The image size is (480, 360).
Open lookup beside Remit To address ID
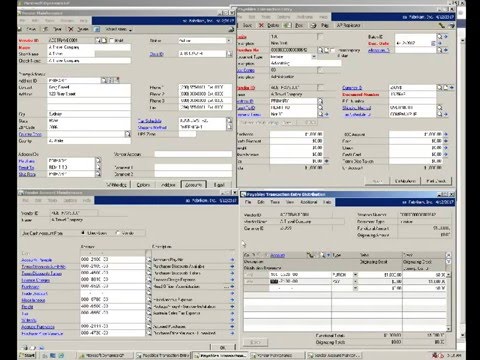(x=98, y=167)
